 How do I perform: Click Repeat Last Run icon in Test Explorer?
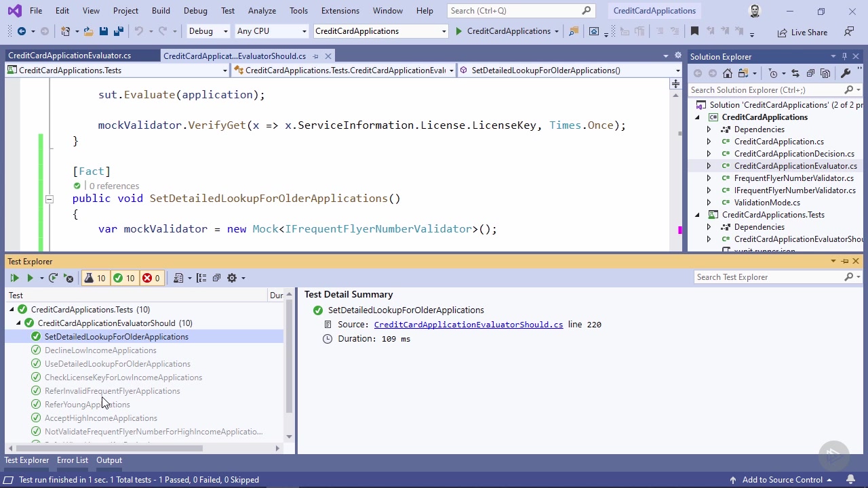coord(53,278)
